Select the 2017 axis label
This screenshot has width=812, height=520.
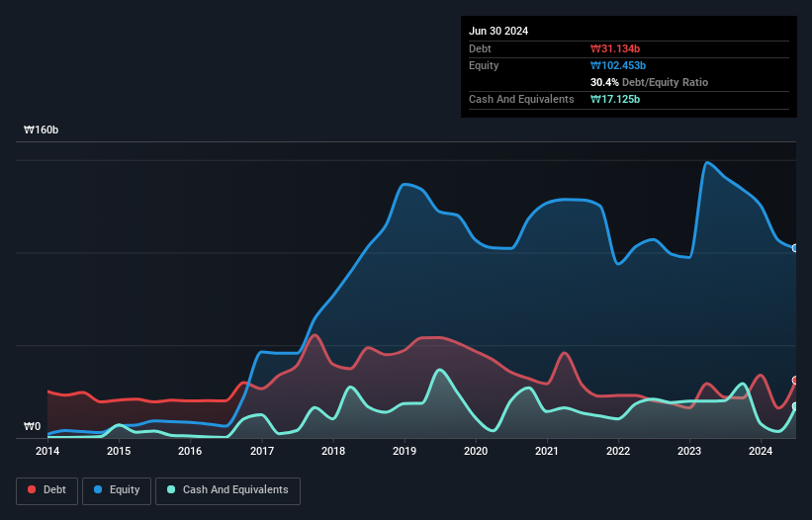pyautogui.click(x=262, y=451)
